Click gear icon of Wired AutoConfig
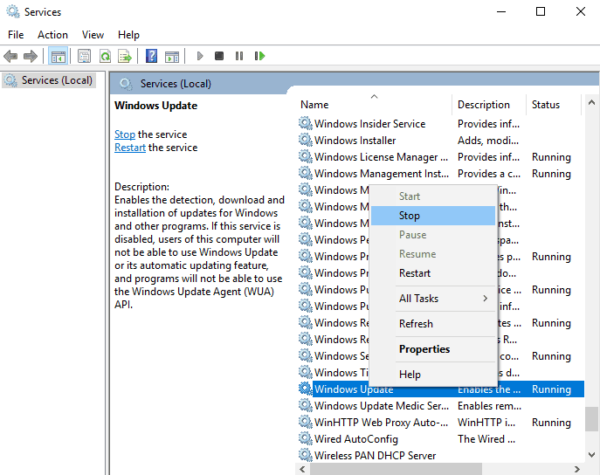The height and width of the screenshot is (475, 600). tap(305, 439)
